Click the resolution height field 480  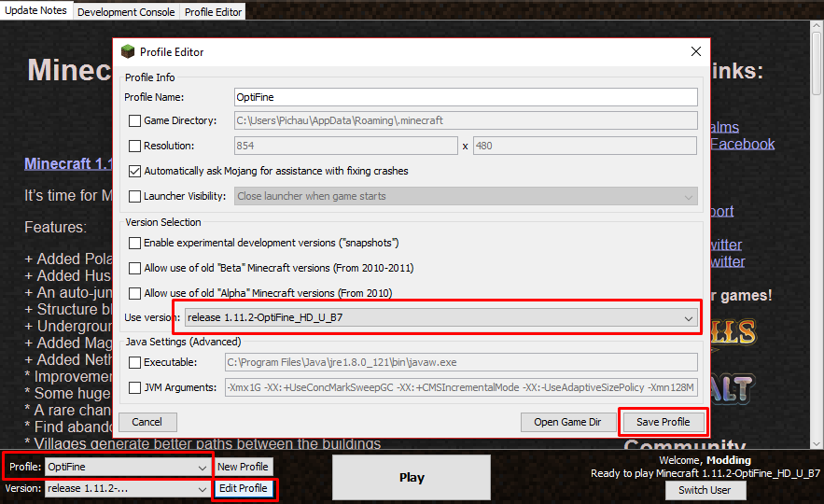coord(585,146)
